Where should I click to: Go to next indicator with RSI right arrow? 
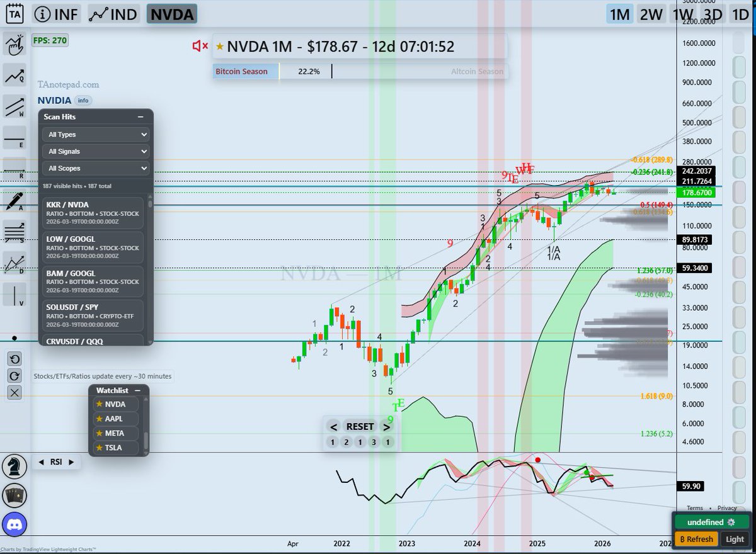pyautogui.click(x=71, y=462)
